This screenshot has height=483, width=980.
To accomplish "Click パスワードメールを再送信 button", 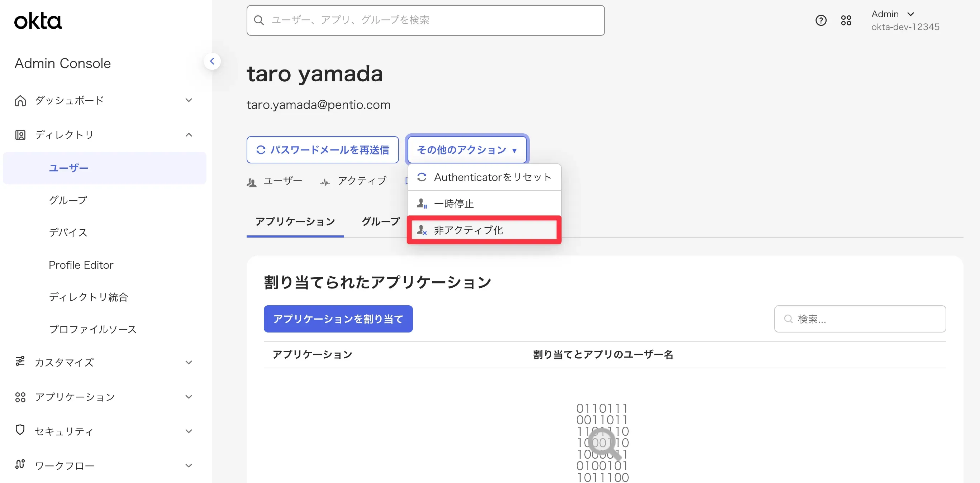I will pyautogui.click(x=322, y=150).
